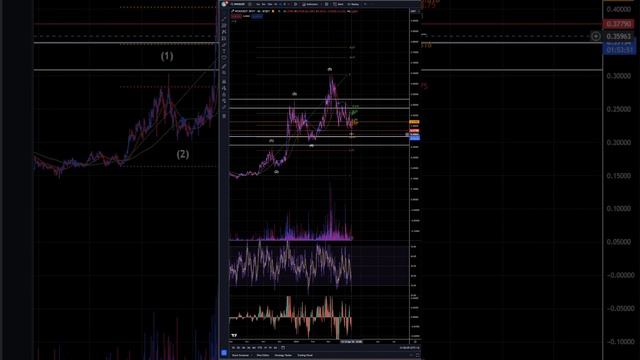Click the 0.15000 price axis label
Screen dimensions: 640x360
tap(618, 176)
